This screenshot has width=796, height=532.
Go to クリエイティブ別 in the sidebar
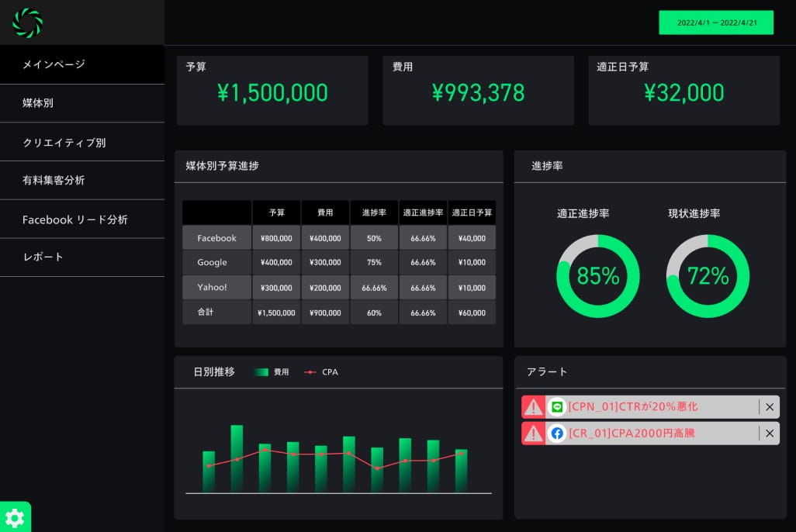[x=81, y=142]
